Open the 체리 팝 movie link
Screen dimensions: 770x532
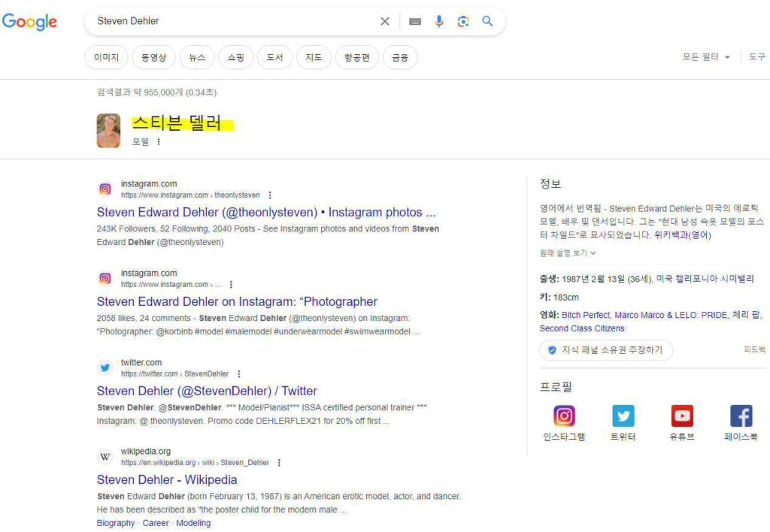(x=746, y=315)
